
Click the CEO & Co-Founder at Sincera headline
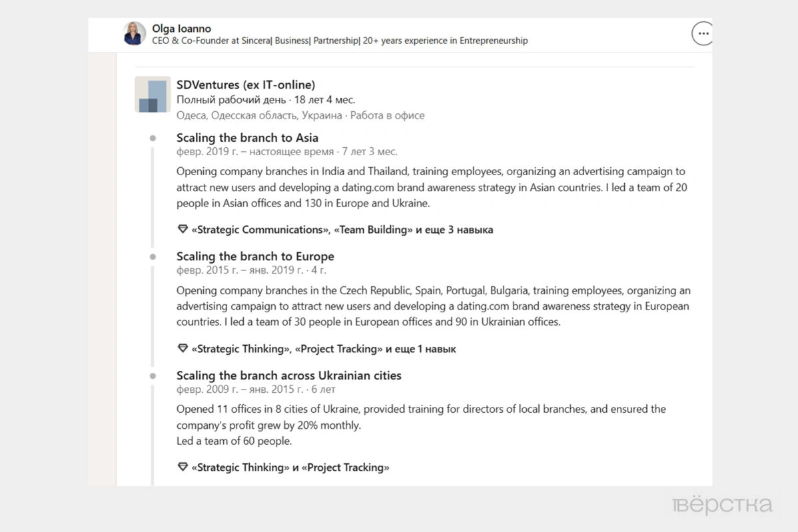[340, 41]
